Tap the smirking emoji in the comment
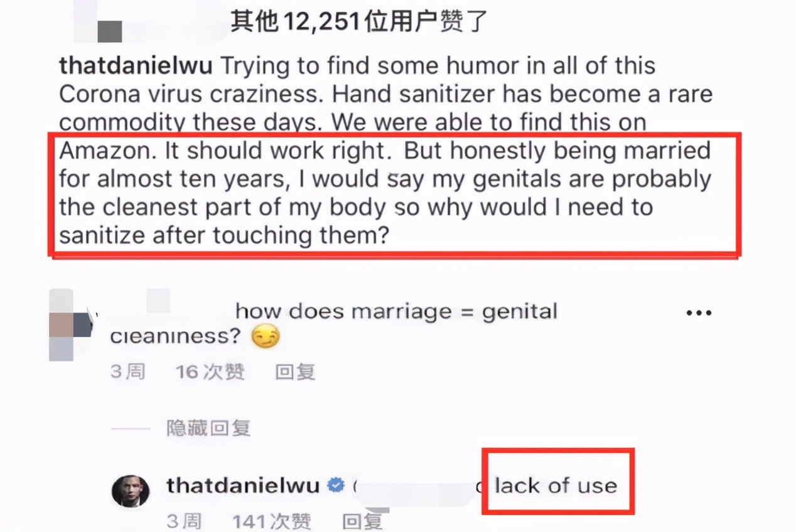796x532 pixels. pyautogui.click(x=265, y=337)
